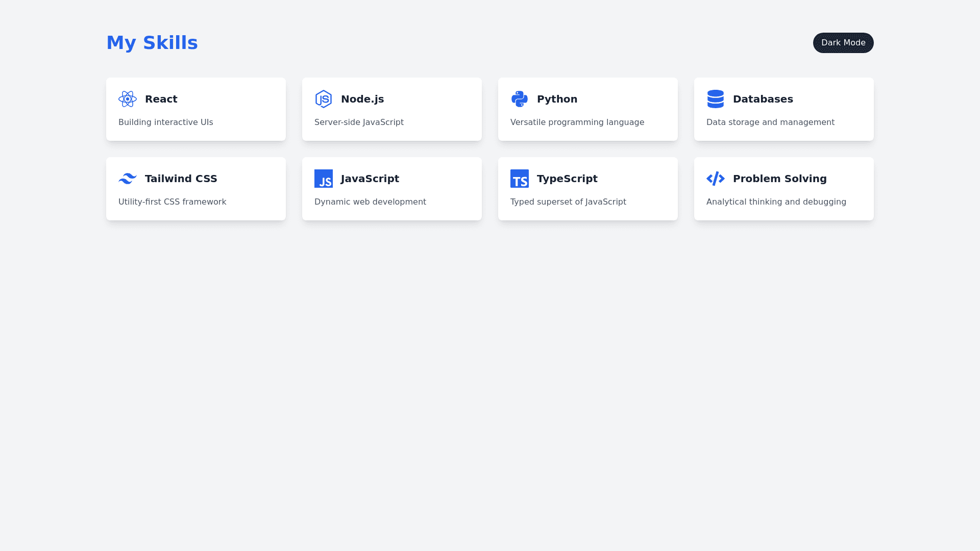Click the JavaScript JS square icon
The image size is (980, 551).
(x=324, y=179)
